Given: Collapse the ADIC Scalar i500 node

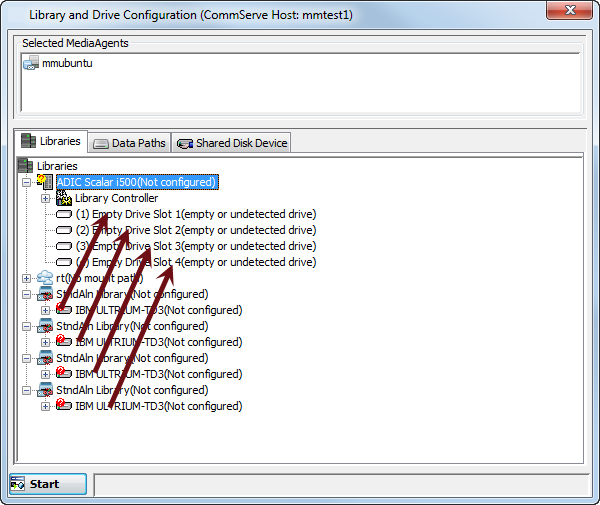Looking at the screenshot, I should click(27, 182).
